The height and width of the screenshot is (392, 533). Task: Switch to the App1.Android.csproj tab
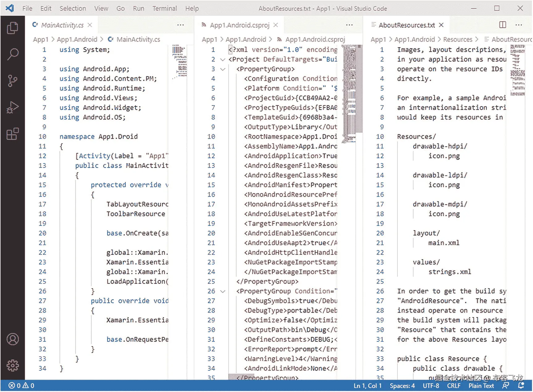(x=239, y=25)
